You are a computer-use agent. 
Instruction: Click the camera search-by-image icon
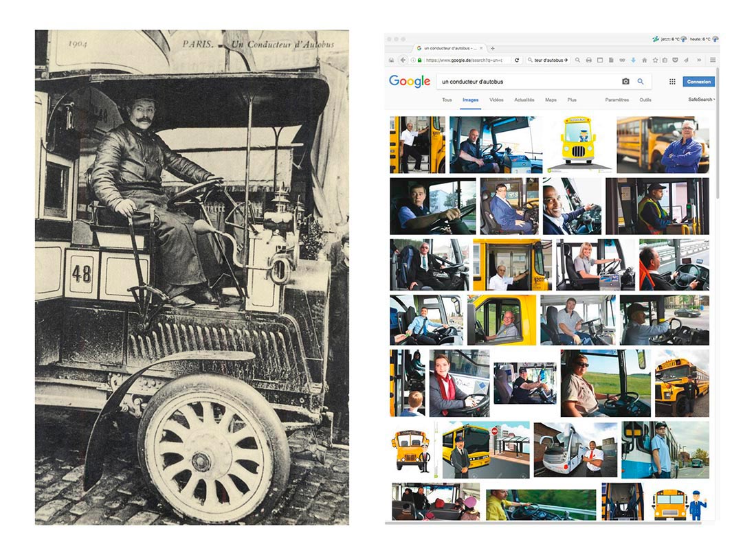(x=625, y=82)
